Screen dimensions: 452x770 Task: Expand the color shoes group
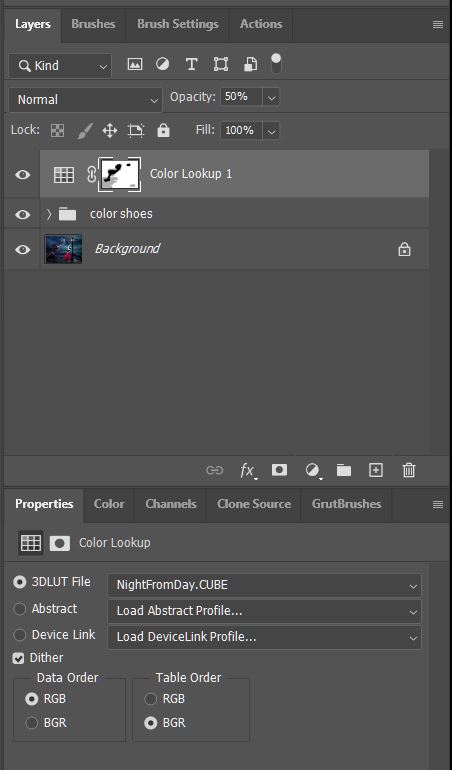click(49, 214)
